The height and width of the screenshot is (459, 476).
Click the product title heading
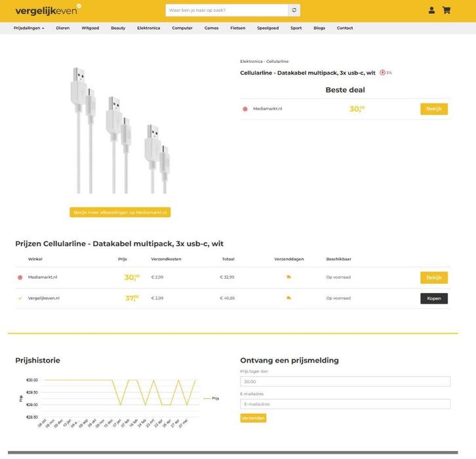pyautogui.click(x=307, y=73)
